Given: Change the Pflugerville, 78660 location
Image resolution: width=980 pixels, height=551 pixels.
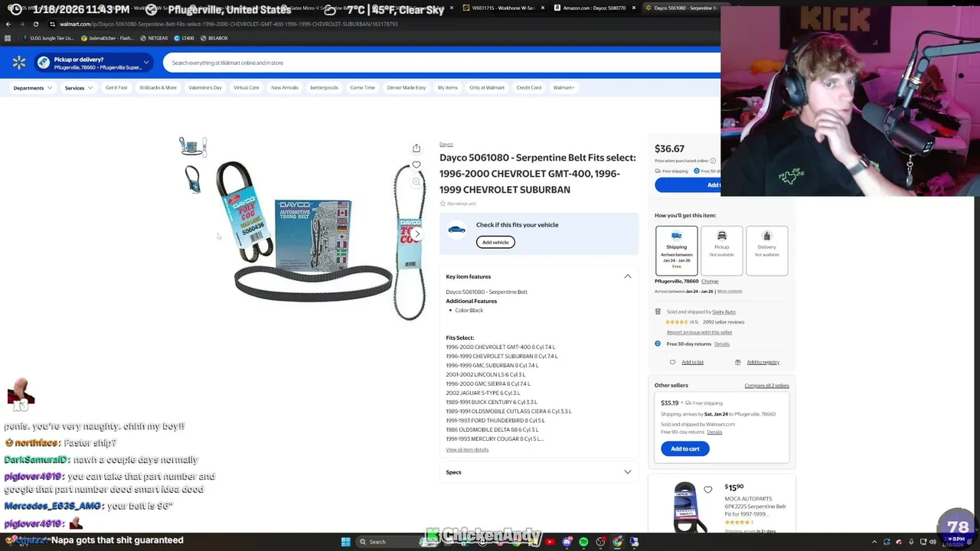Looking at the screenshot, I should 710,281.
